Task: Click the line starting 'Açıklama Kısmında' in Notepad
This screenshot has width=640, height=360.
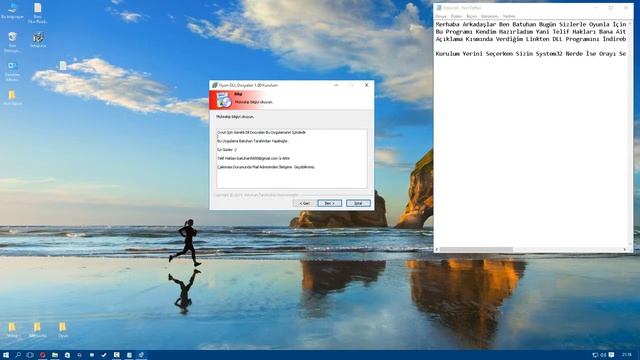Action: tap(531, 39)
